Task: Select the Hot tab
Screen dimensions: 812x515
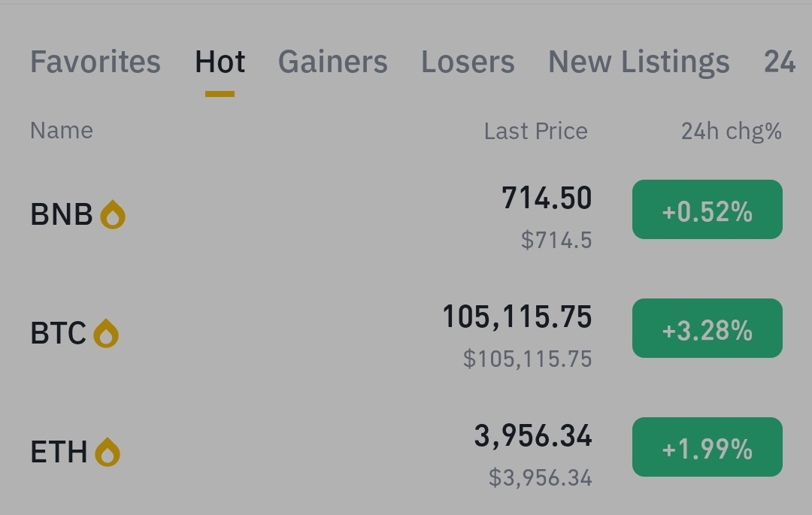Action: pyautogui.click(x=220, y=62)
